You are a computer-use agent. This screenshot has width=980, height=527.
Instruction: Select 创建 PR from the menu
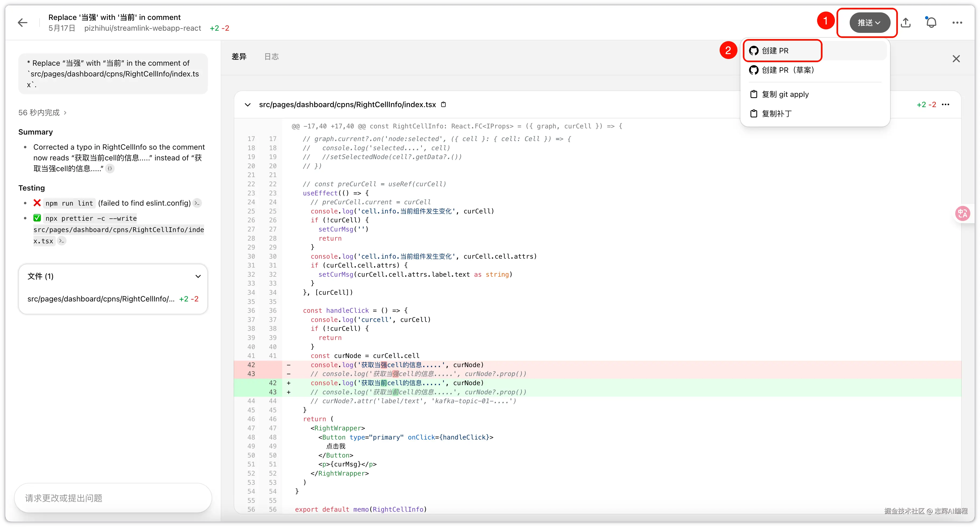tap(775, 51)
